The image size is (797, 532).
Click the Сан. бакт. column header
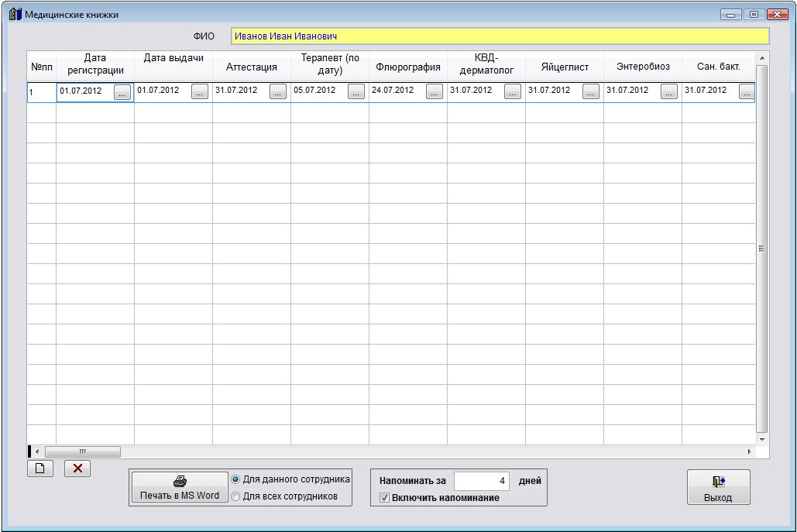pyautogui.click(x=719, y=65)
